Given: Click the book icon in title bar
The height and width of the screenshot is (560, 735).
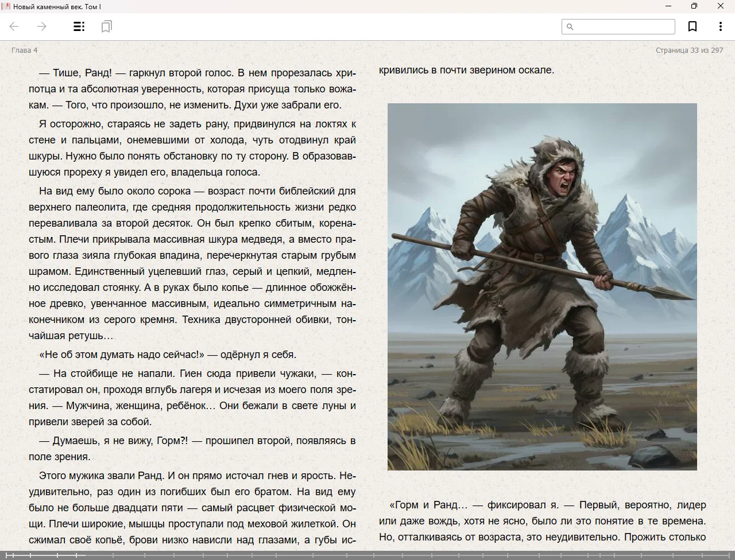Looking at the screenshot, I should click(6, 6).
